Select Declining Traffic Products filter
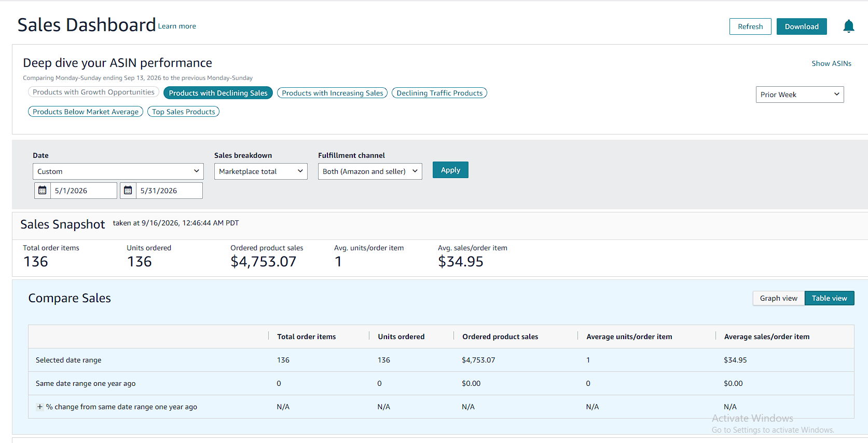868x443 pixels. coord(439,93)
